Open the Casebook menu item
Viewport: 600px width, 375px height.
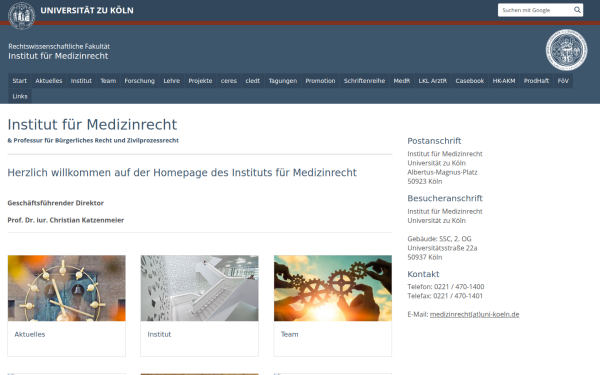tap(470, 81)
